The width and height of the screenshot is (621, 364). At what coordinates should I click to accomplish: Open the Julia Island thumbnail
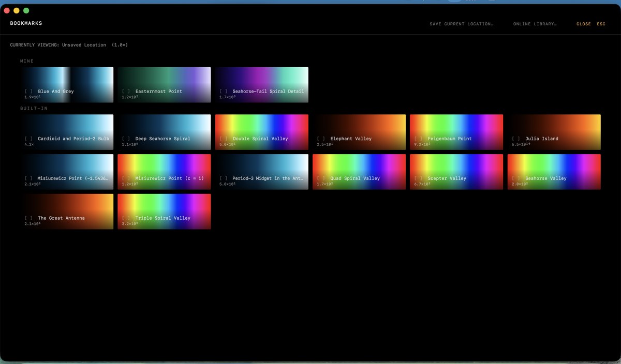(x=554, y=132)
